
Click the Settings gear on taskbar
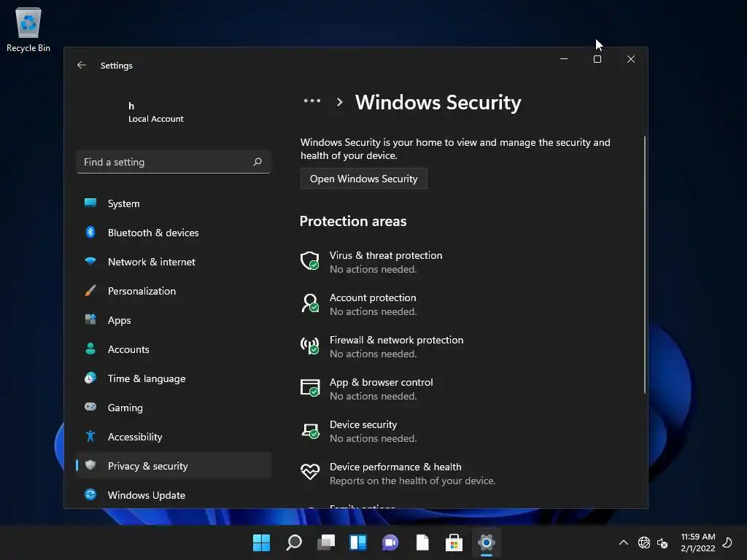tap(487, 542)
